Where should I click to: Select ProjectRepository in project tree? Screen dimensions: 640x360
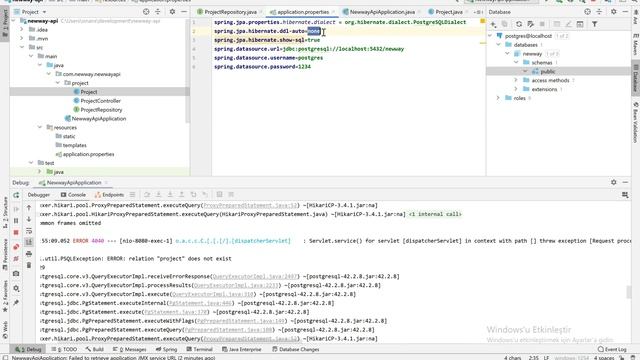coord(101,110)
